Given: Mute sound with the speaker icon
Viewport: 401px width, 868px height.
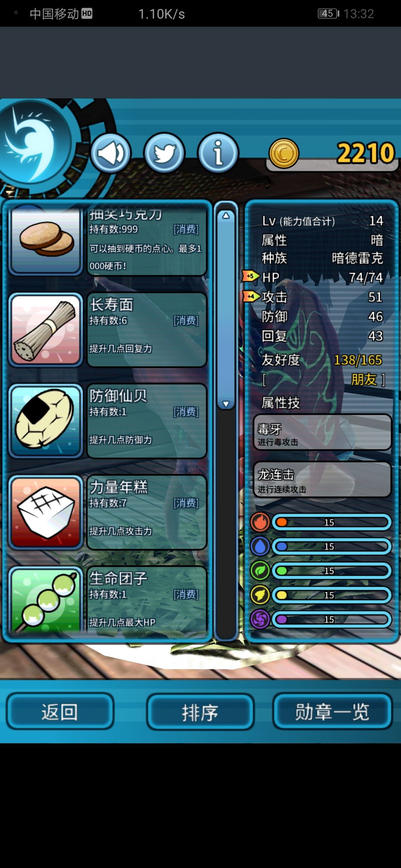Looking at the screenshot, I should [x=111, y=153].
